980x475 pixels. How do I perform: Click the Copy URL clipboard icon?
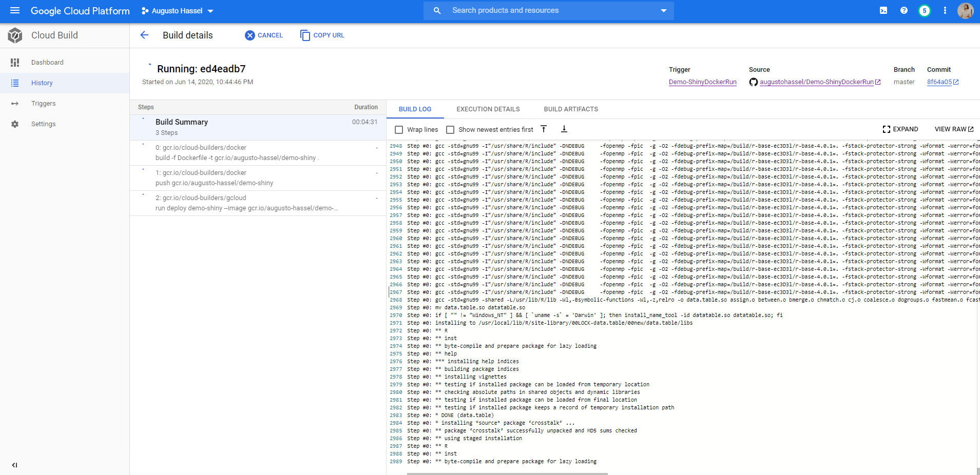[305, 35]
